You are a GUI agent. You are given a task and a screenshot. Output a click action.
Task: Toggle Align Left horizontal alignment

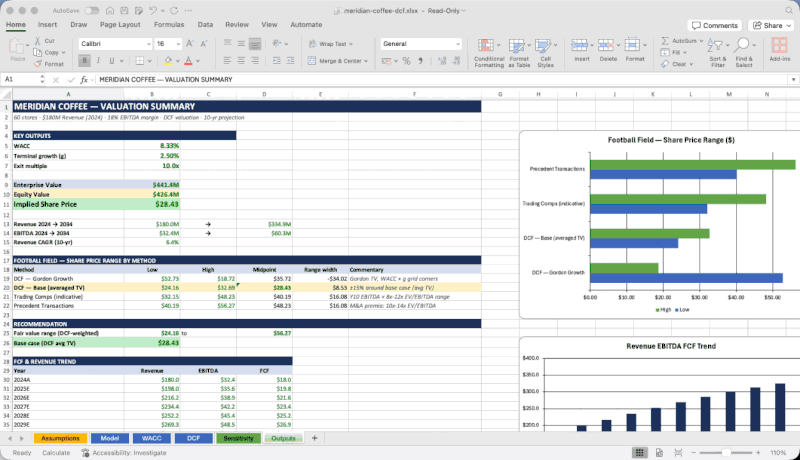[x=228, y=61]
